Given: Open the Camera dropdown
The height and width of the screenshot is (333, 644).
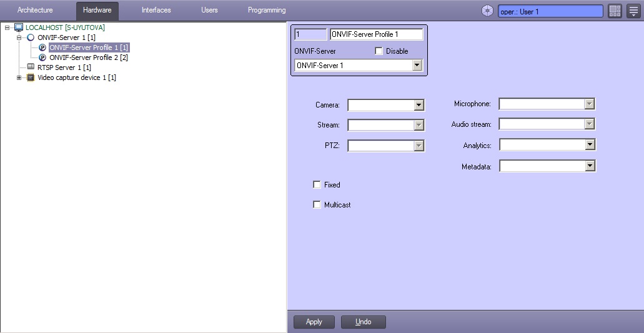Looking at the screenshot, I should 419,106.
